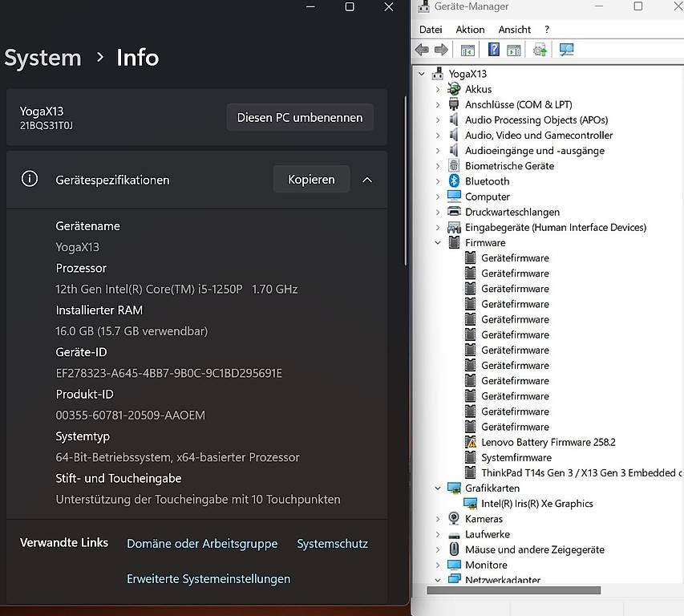Viewport: 684px width, 616px height.
Task: Click the show/hide console tree icon
Action: tap(467, 51)
